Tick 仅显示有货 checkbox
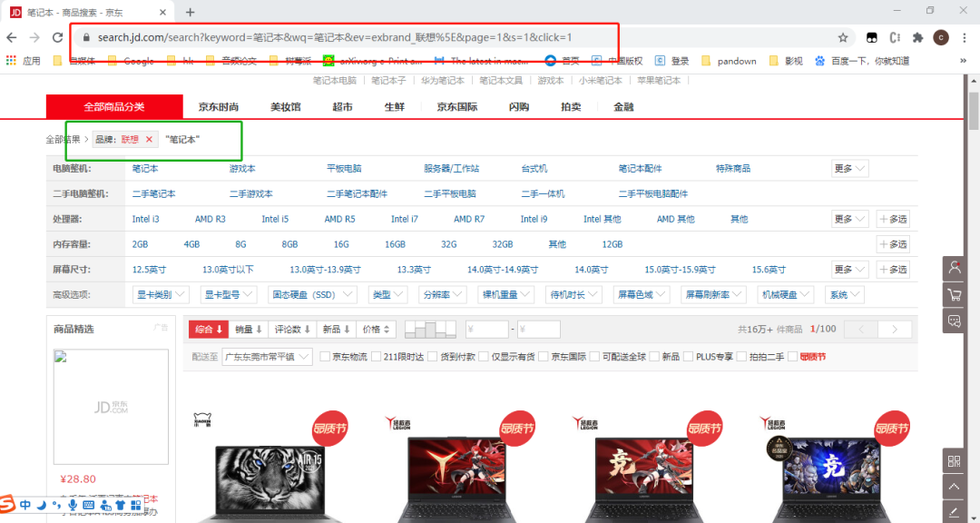Screen dimensions: 980x523 484,357
